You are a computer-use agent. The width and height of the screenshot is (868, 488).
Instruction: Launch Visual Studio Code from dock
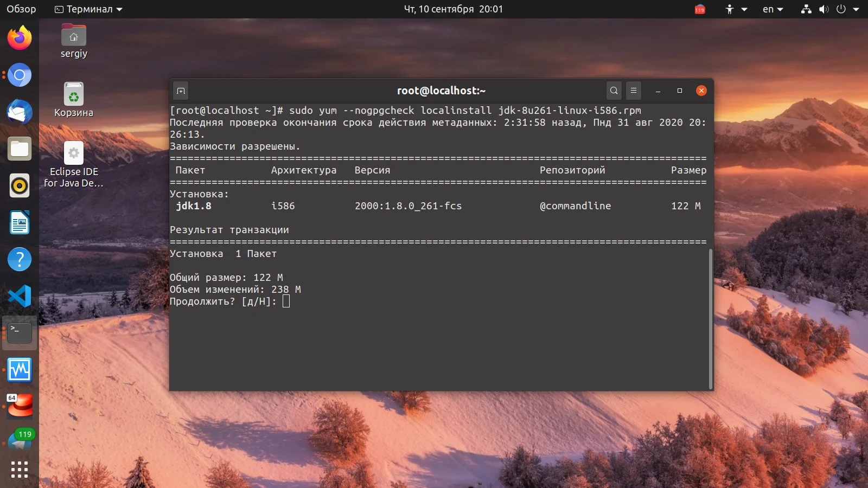click(x=20, y=296)
